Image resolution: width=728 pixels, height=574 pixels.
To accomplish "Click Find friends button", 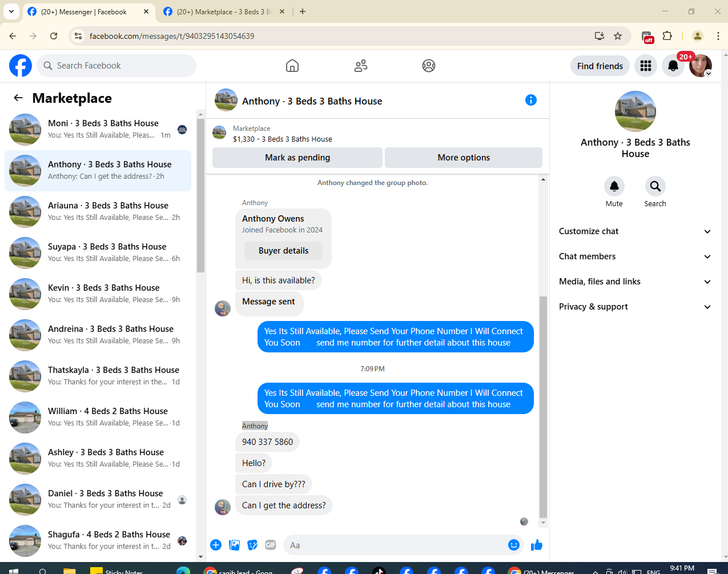I will tap(600, 66).
